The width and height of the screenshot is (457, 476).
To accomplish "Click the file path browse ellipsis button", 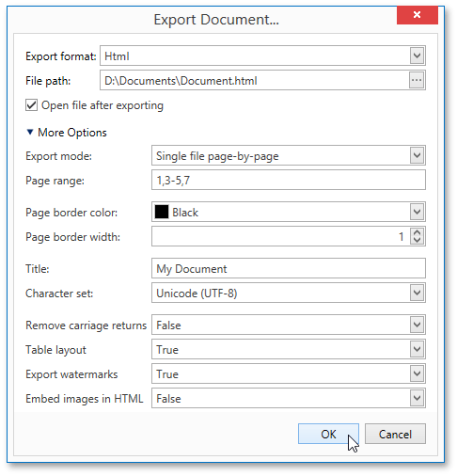I will coord(417,80).
